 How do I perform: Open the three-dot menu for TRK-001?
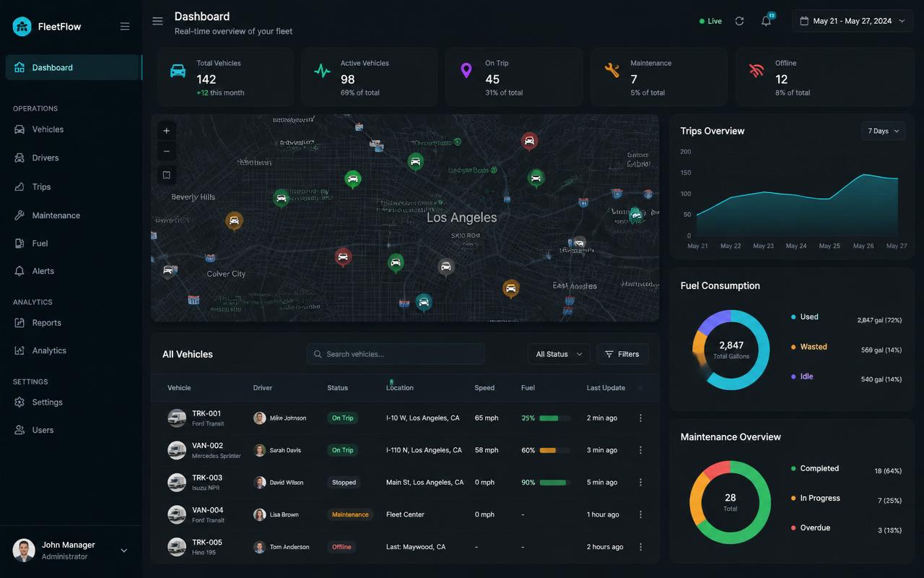coord(640,418)
